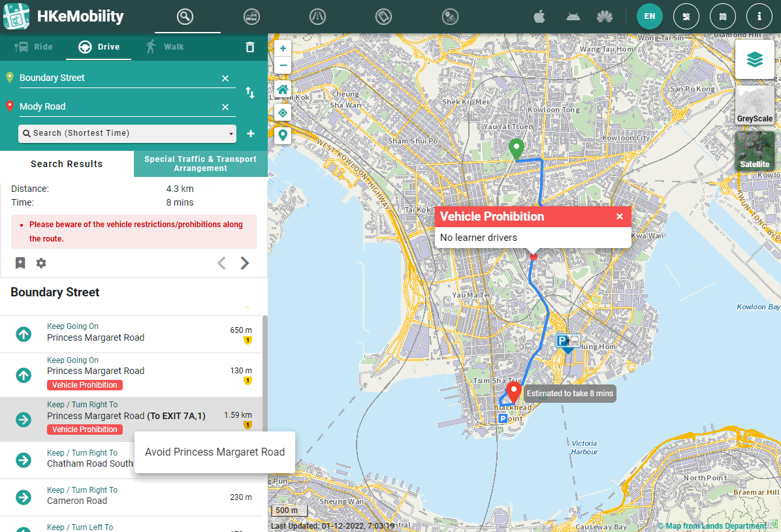
Task: Select the Walk mode tab
Action: [x=165, y=47]
